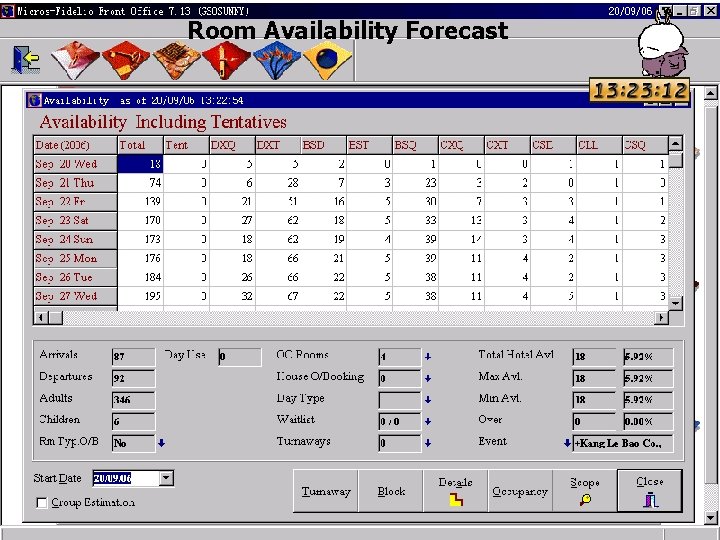This screenshot has width=720, height=540.
Task: Select the Sep 24 Sun row
Action: pyautogui.click(x=75, y=239)
